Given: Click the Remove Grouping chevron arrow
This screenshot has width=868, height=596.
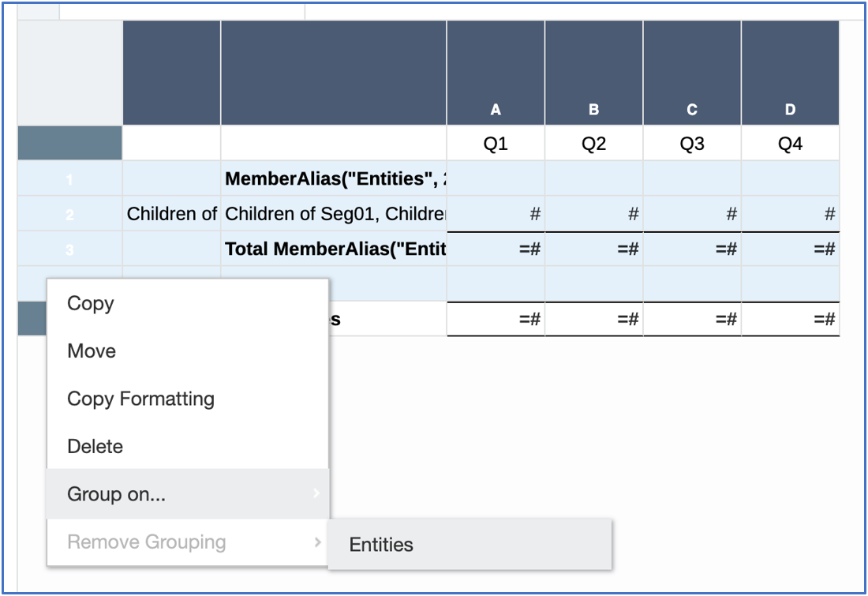Looking at the screenshot, I should pos(316,542).
